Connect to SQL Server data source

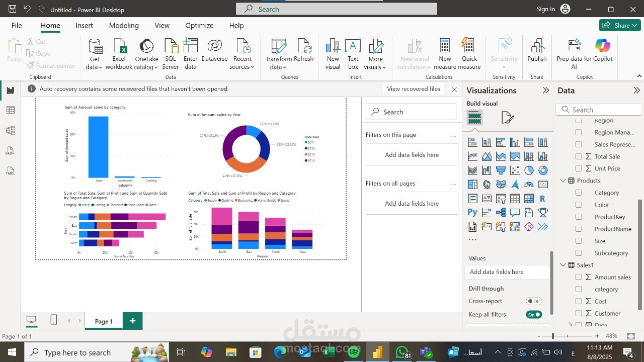click(171, 54)
